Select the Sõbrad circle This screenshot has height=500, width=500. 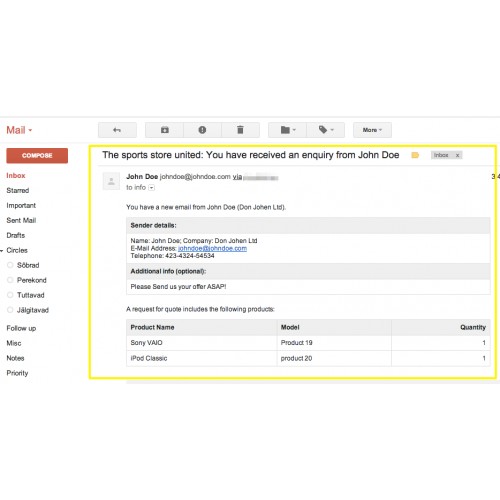pos(28,265)
